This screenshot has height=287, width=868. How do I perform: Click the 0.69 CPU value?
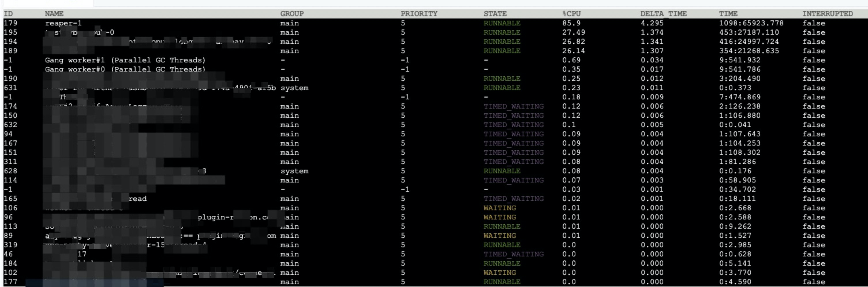click(571, 60)
